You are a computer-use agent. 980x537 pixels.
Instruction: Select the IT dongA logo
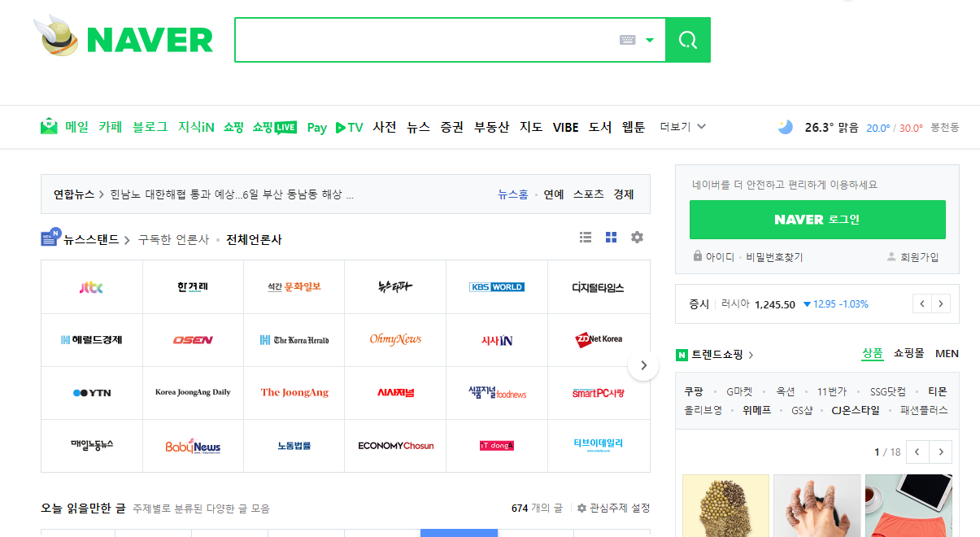tap(497, 446)
